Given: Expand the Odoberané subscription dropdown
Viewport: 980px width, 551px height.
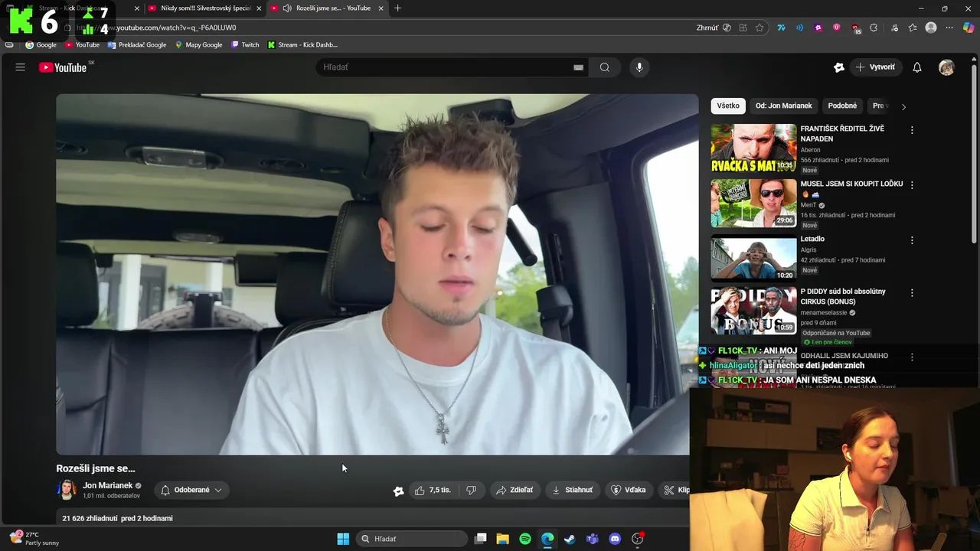Looking at the screenshot, I should pyautogui.click(x=191, y=490).
